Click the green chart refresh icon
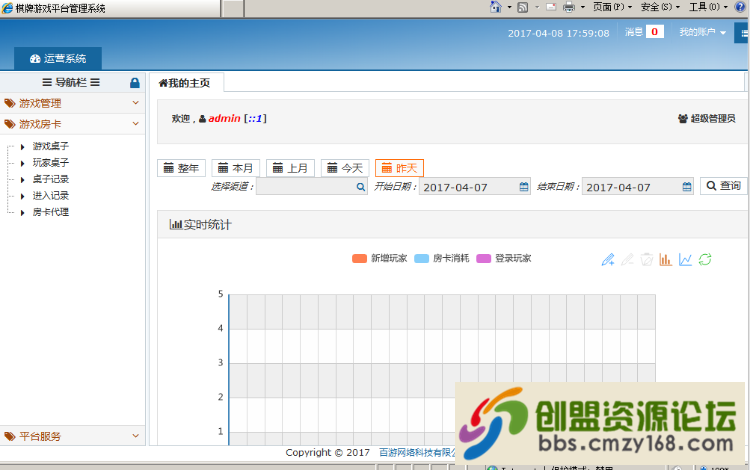This screenshot has height=470, width=750. pos(705,259)
